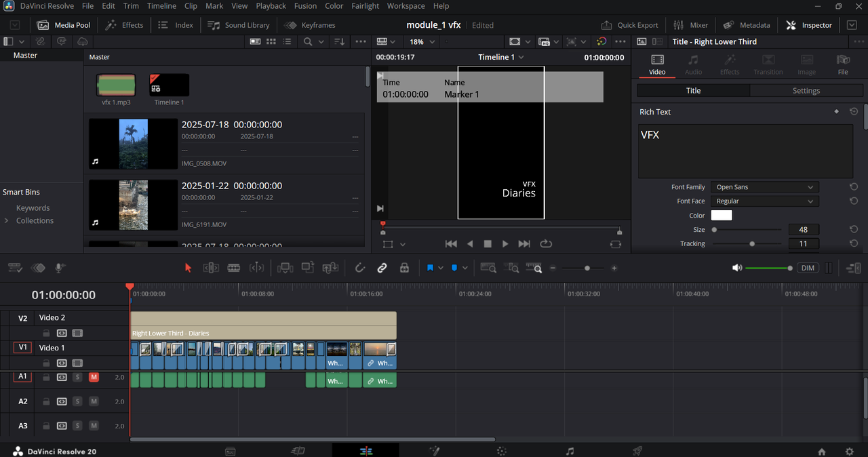
Task: Unmute audio track A1
Action: (x=94, y=377)
